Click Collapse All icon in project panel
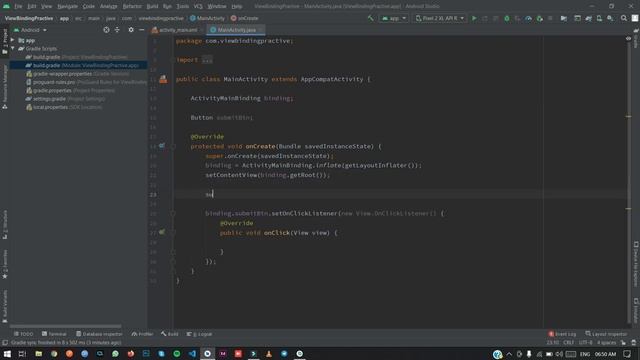This screenshot has width=640, height=360. pos(117,30)
